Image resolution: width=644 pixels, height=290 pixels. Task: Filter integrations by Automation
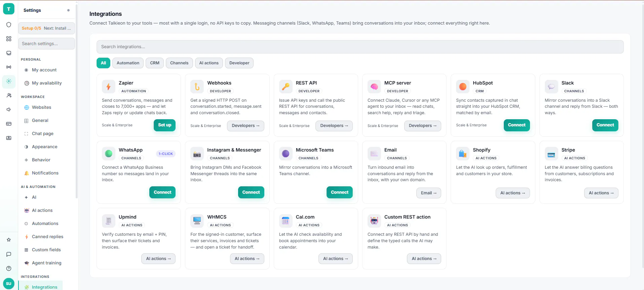[x=128, y=63]
